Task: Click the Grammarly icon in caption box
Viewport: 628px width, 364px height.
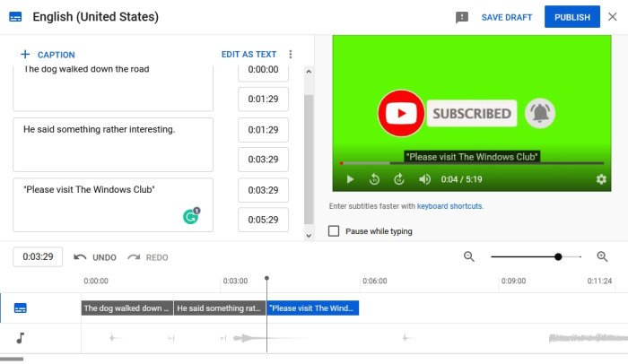Action: pos(191,216)
